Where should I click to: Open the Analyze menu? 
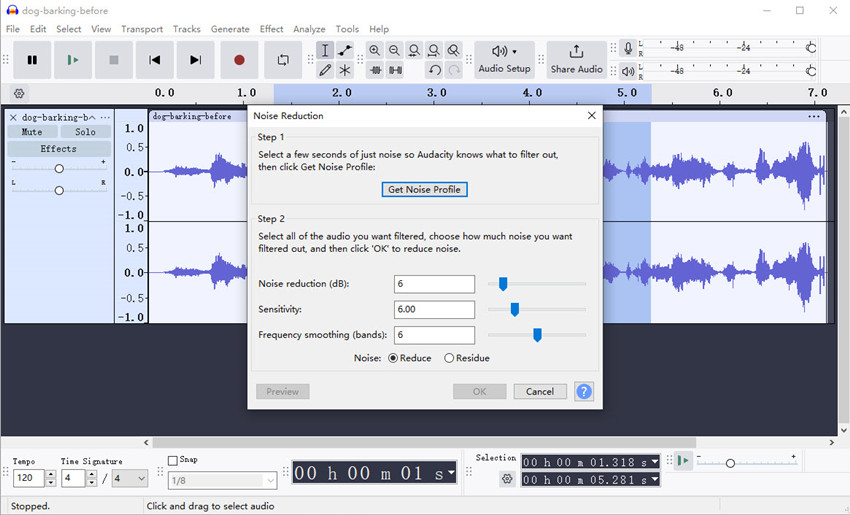310,29
